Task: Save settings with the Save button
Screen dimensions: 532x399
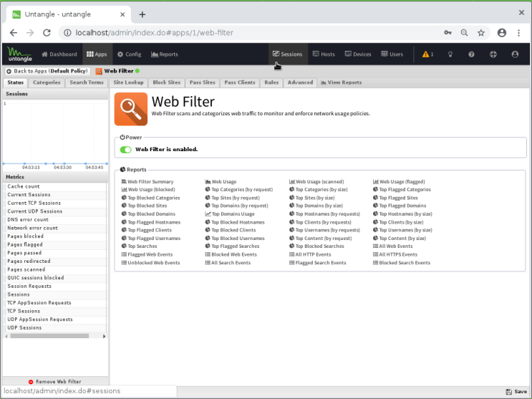Action: 516,392
